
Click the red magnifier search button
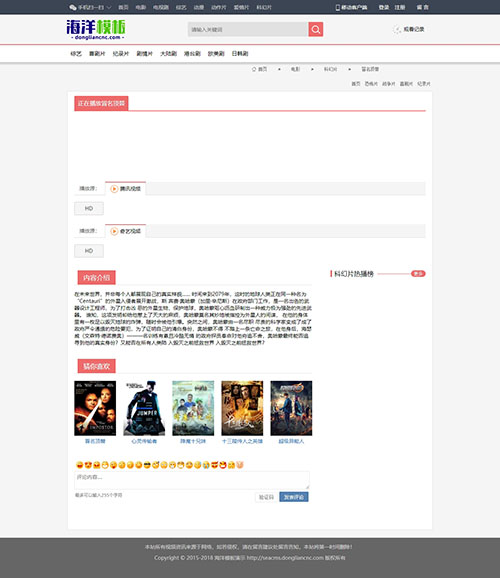(x=316, y=29)
